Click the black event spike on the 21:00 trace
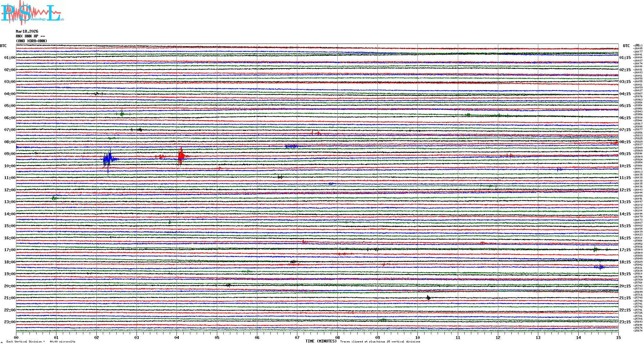This screenshot has height=346, width=644. (428, 298)
